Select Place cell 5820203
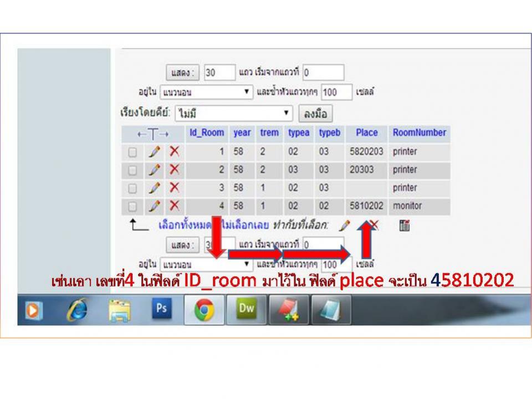 (x=366, y=151)
